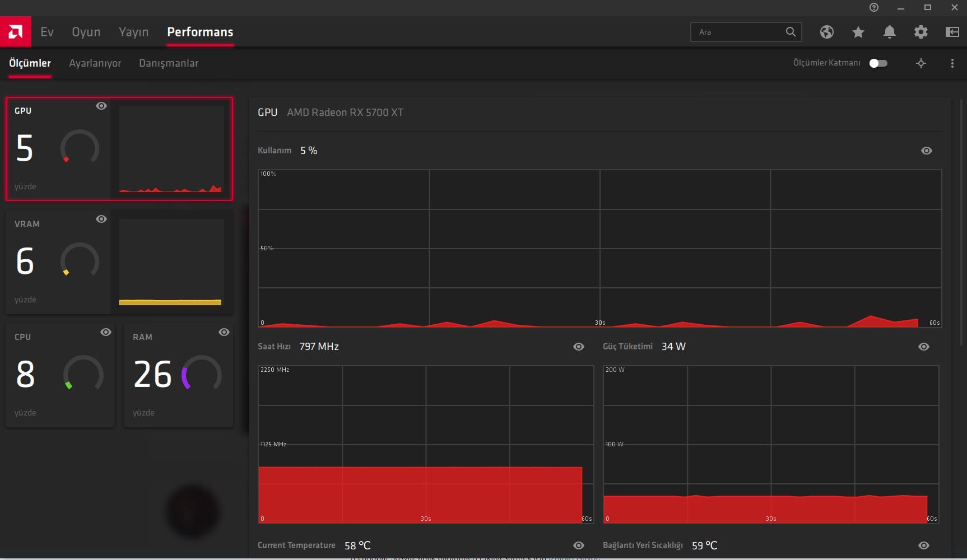Select the RAM metrics tile

tap(178, 375)
